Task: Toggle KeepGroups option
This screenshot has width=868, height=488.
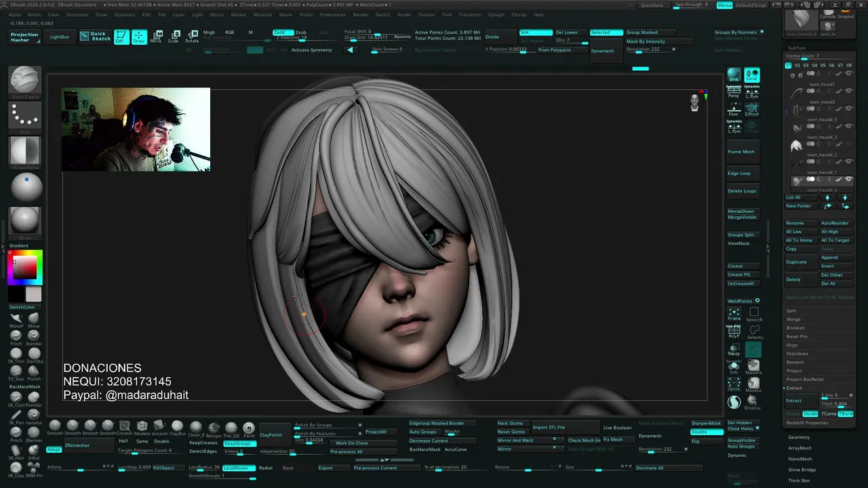Action: 238,443
